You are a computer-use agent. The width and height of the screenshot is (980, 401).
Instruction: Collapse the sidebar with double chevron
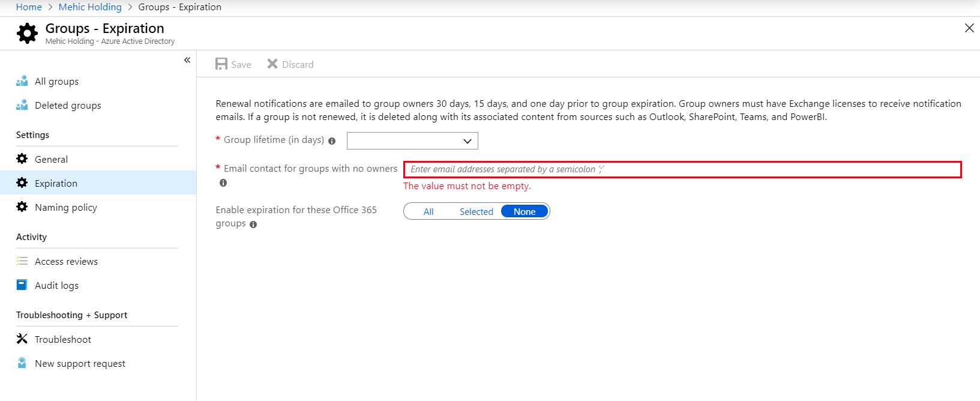(187, 60)
